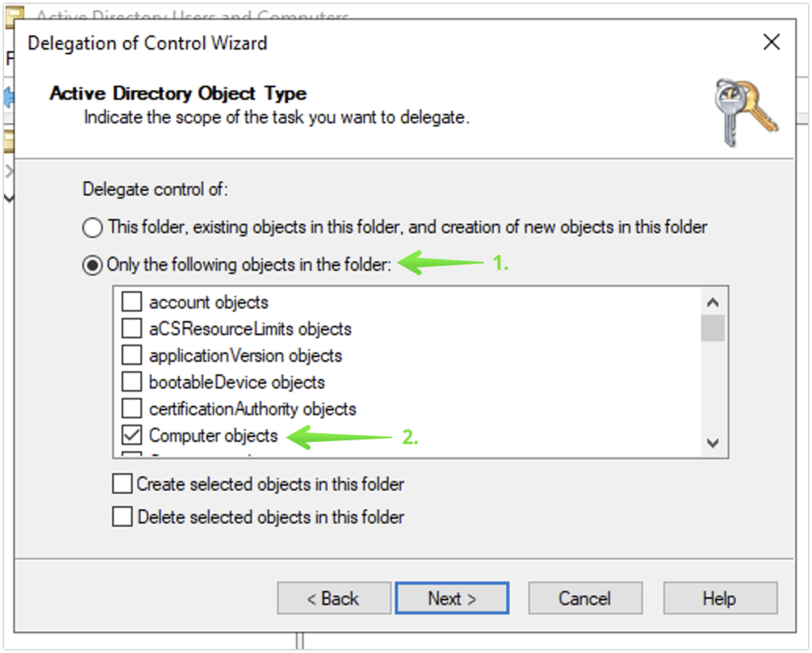Check the aCSResourceLimits objects checkbox
The height and width of the screenshot is (653, 812).
point(132,328)
